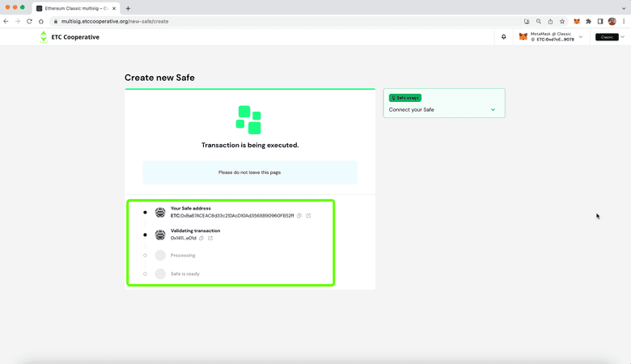Click the green creation progress bar
The width and height of the screenshot is (631, 364).
tap(249, 89)
